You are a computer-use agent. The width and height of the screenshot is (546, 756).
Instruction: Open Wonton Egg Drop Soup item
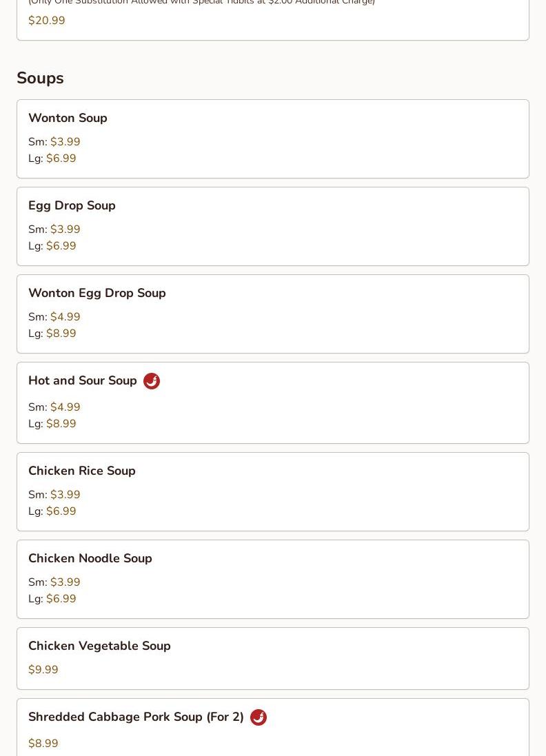point(273,314)
